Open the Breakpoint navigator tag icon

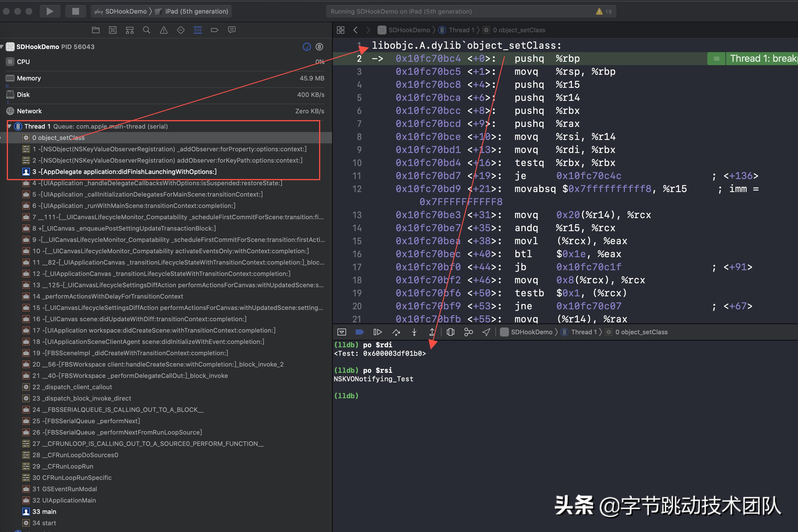point(215,30)
